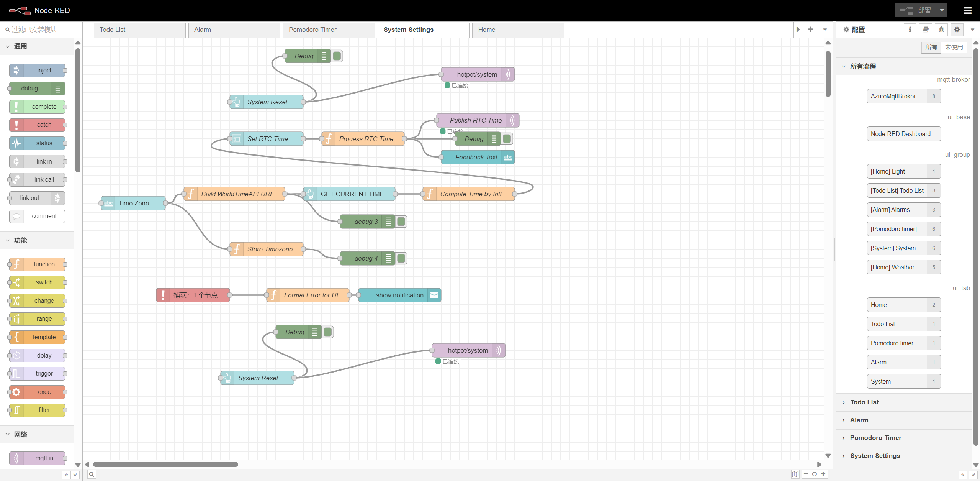The height and width of the screenshot is (481, 980).
Task: Toggle the debug 3 node output button
Action: pos(401,222)
